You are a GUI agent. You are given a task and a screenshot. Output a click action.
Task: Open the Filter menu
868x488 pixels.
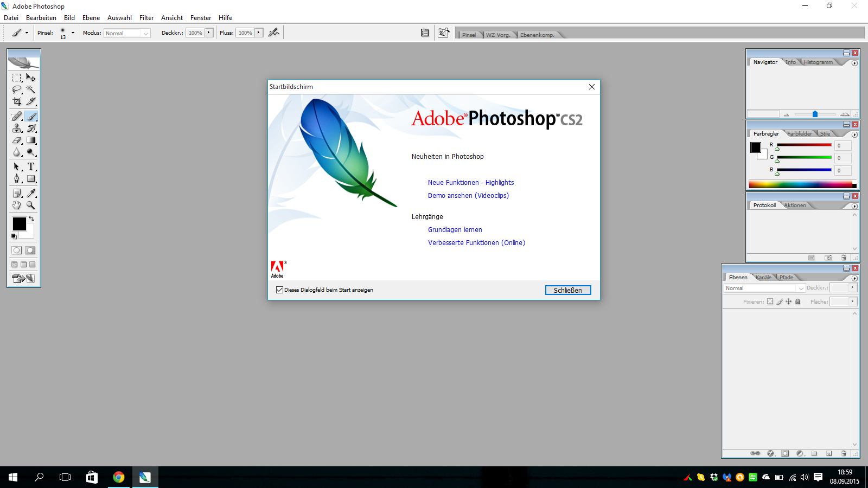coord(146,18)
